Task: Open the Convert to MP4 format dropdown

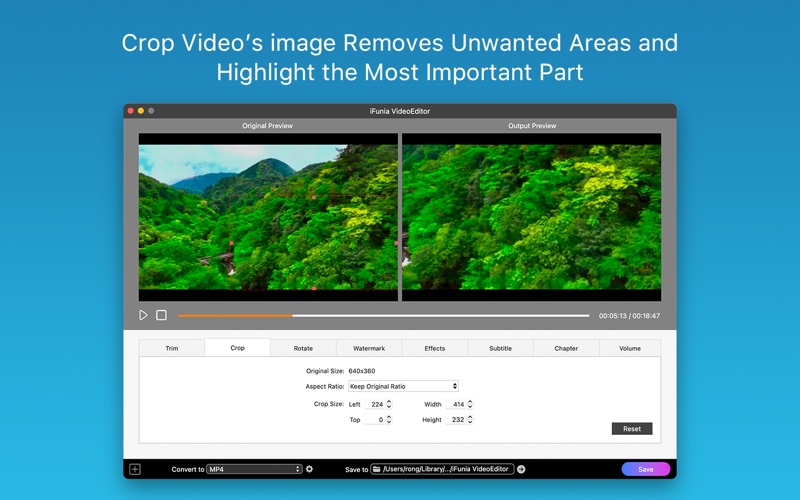Action: tap(254, 469)
